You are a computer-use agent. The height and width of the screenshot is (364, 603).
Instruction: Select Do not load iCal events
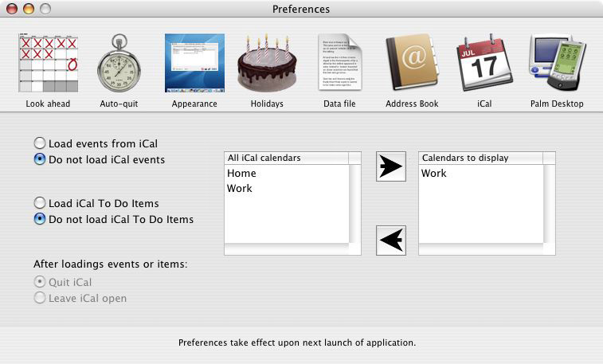click(40, 159)
